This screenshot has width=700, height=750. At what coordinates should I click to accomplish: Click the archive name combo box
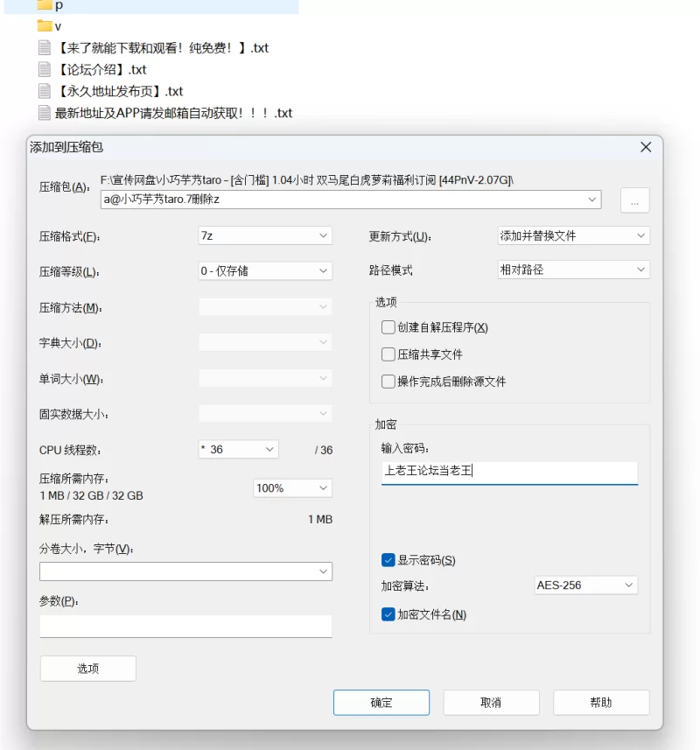click(351, 200)
